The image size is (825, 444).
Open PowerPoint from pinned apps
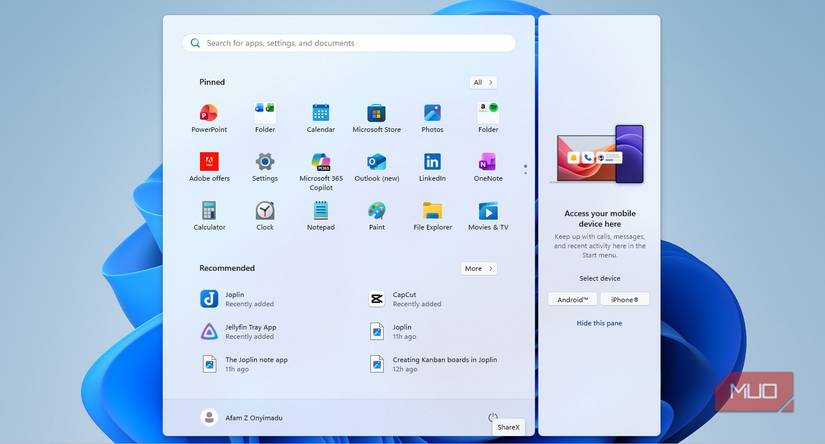click(x=209, y=118)
